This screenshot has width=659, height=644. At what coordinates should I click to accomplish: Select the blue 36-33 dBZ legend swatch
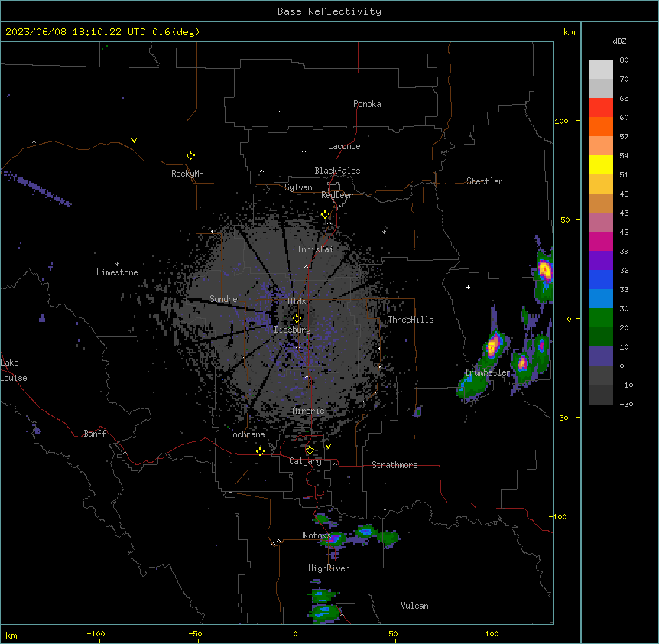click(601, 279)
